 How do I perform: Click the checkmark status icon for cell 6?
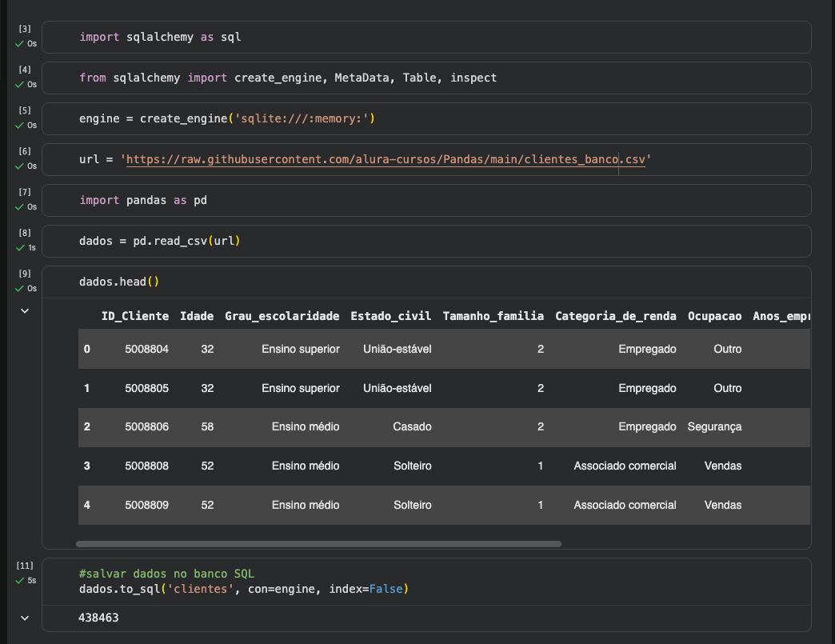click(20, 166)
